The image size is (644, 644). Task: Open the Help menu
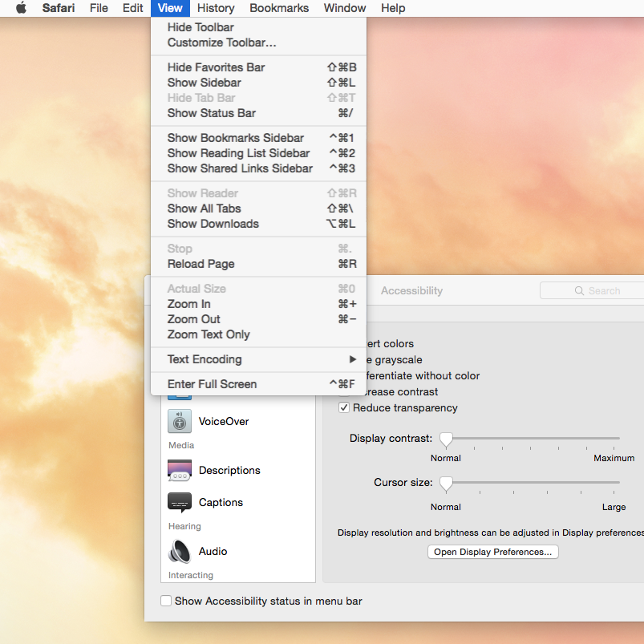pos(393,8)
